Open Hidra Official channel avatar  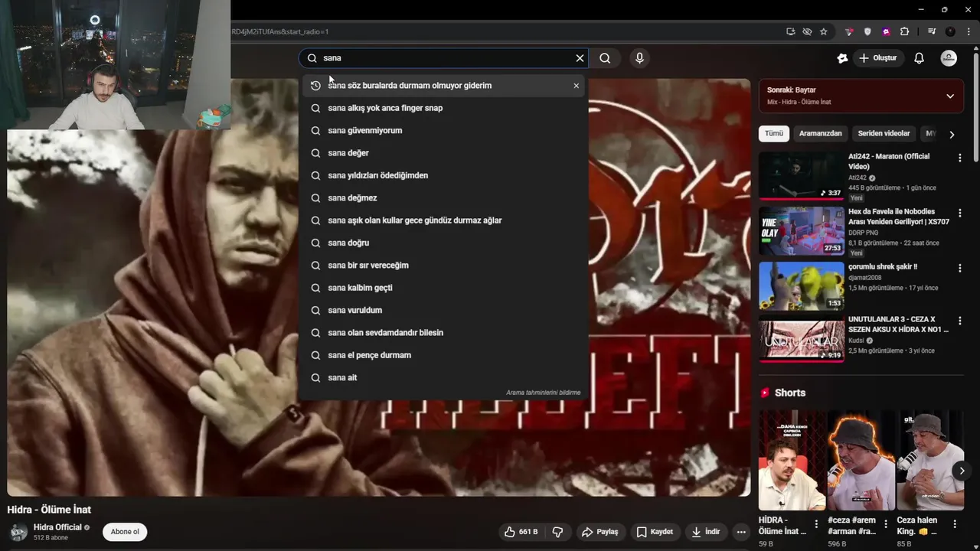pyautogui.click(x=18, y=532)
